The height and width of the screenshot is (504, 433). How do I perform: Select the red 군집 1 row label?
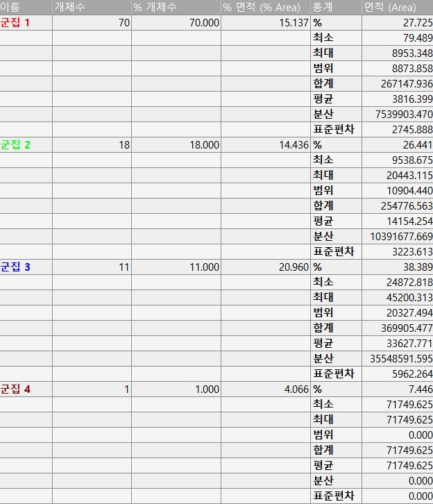(15, 22)
